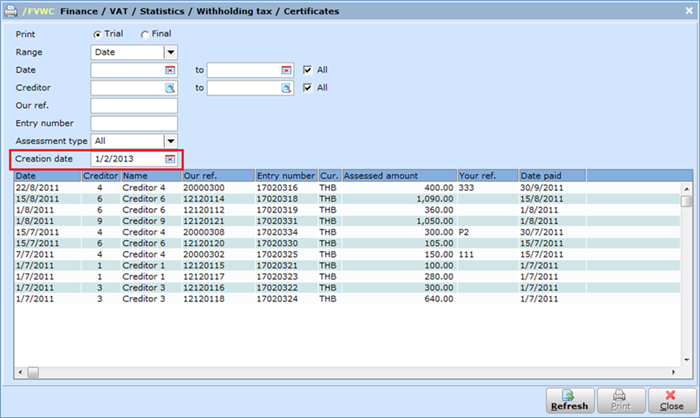
Task: Select row with entry number 17020316
Action: [347, 188]
